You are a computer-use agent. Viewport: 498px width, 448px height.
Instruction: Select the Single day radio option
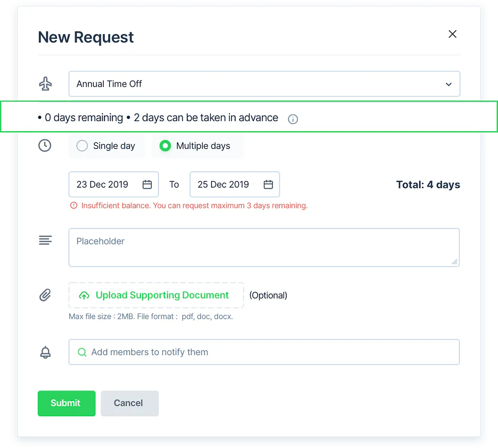coord(82,146)
